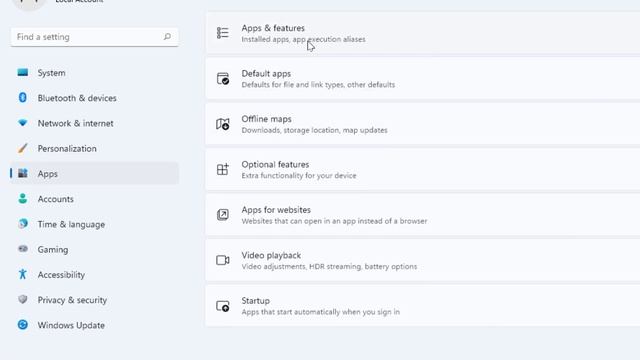Select Time & language in sidebar
The image size is (640, 360).
pyautogui.click(x=95, y=224)
